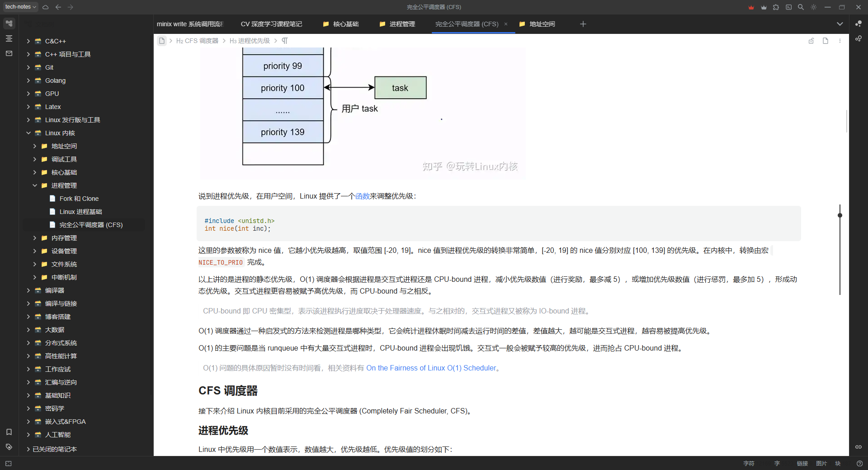Screen dimensions: 868x470
Task: Switch to the CV 深度学习课程笔记 tab
Action: click(x=271, y=24)
